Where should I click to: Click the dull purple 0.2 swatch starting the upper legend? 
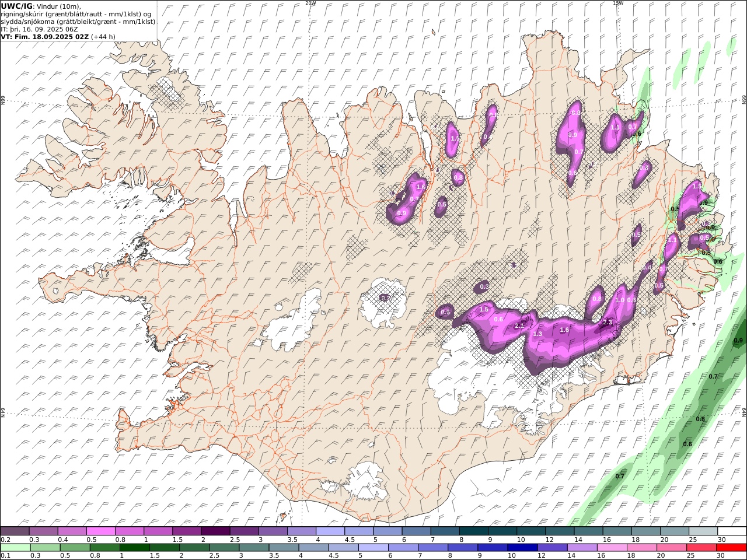click(15, 531)
